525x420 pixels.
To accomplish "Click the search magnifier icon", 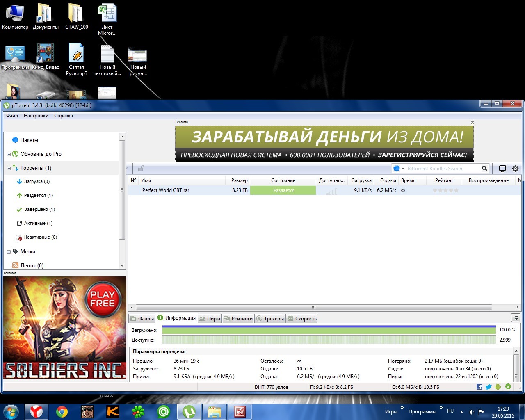I will coord(484,169).
